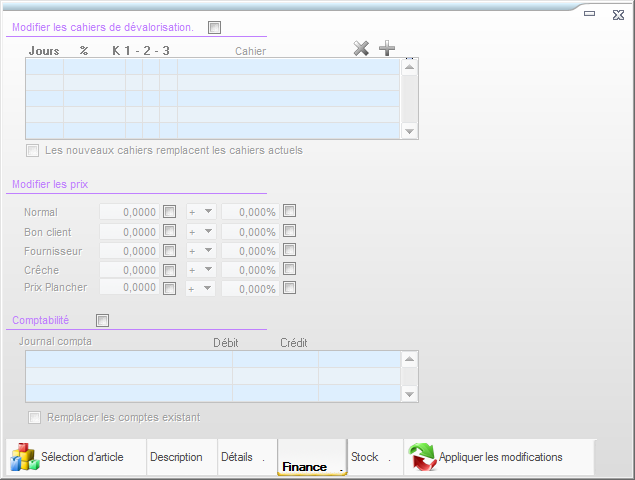The height and width of the screenshot is (480, 635).
Task: Click the add cahier plus icon
Action: pyautogui.click(x=387, y=49)
